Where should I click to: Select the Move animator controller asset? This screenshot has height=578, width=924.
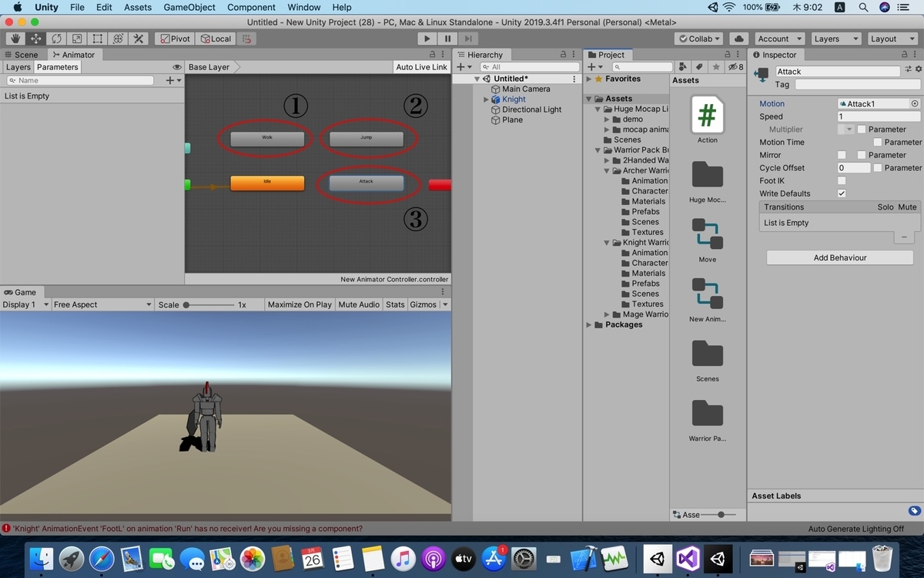(x=707, y=240)
